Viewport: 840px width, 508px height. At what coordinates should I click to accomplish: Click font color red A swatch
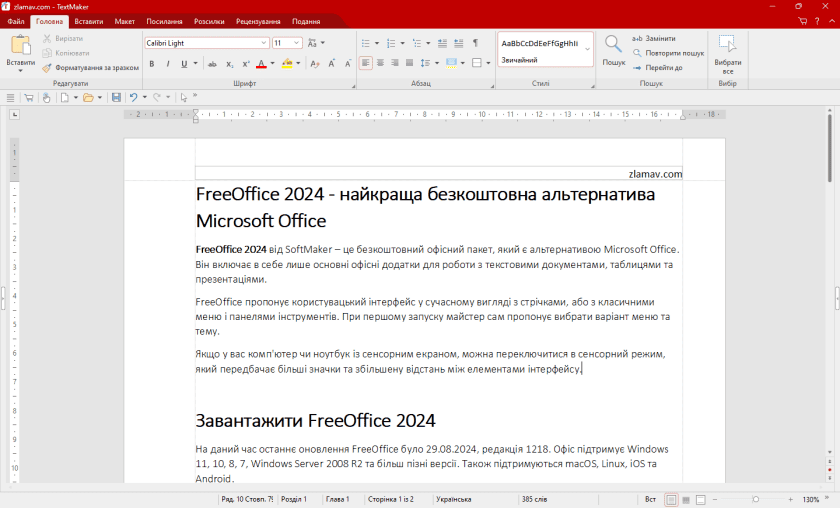click(261, 64)
